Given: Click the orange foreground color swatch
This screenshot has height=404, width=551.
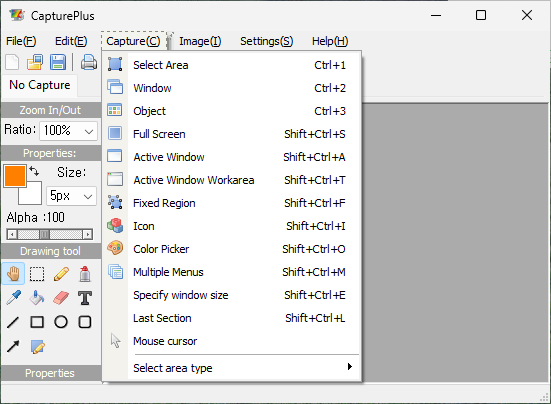Looking at the screenshot, I should (x=15, y=176).
